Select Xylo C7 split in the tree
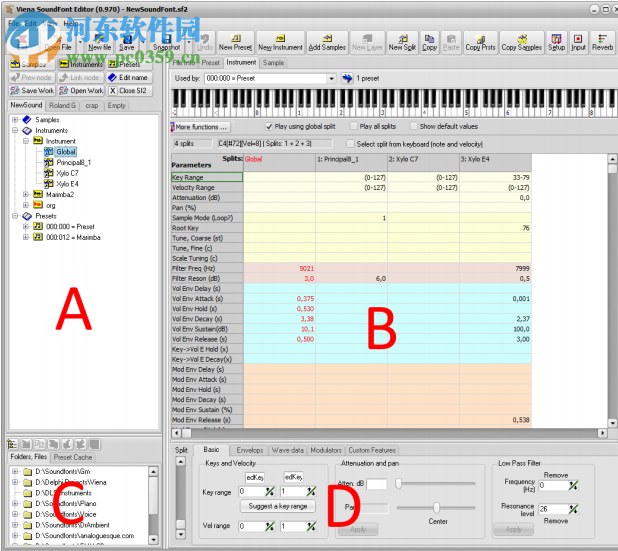 (67, 173)
